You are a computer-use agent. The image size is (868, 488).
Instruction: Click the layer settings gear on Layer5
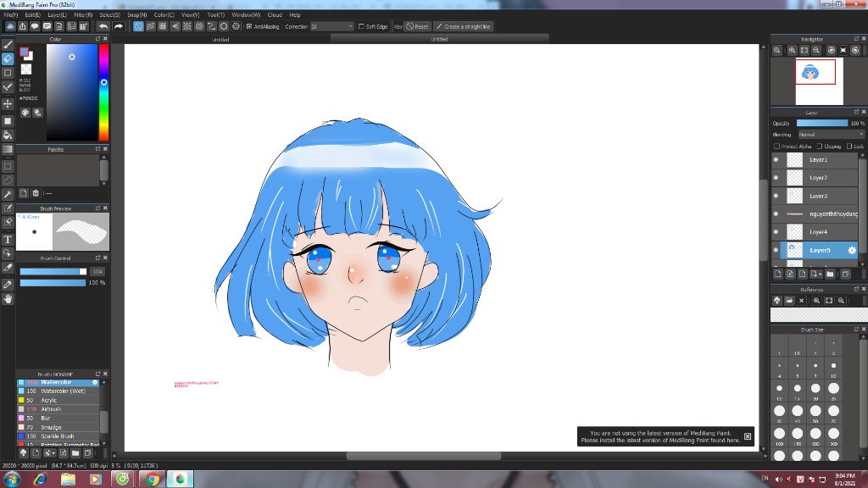pos(851,250)
